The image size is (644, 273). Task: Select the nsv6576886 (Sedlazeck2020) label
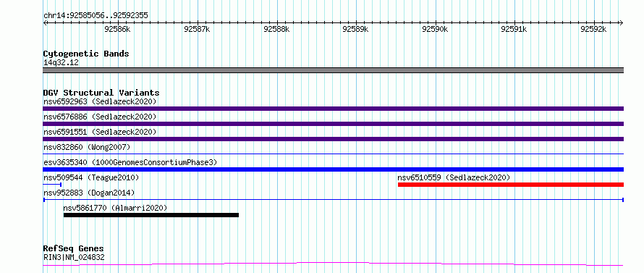pyautogui.click(x=100, y=117)
